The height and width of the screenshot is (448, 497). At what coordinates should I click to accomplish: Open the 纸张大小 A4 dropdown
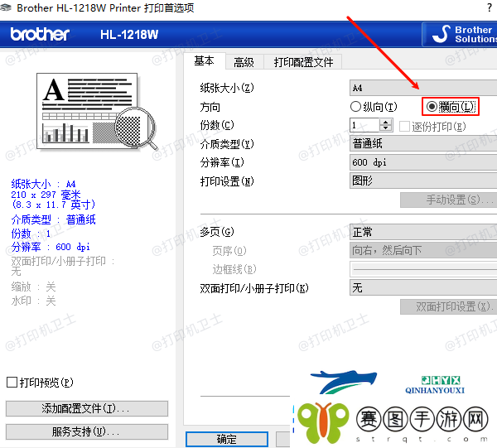tap(423, 88)
